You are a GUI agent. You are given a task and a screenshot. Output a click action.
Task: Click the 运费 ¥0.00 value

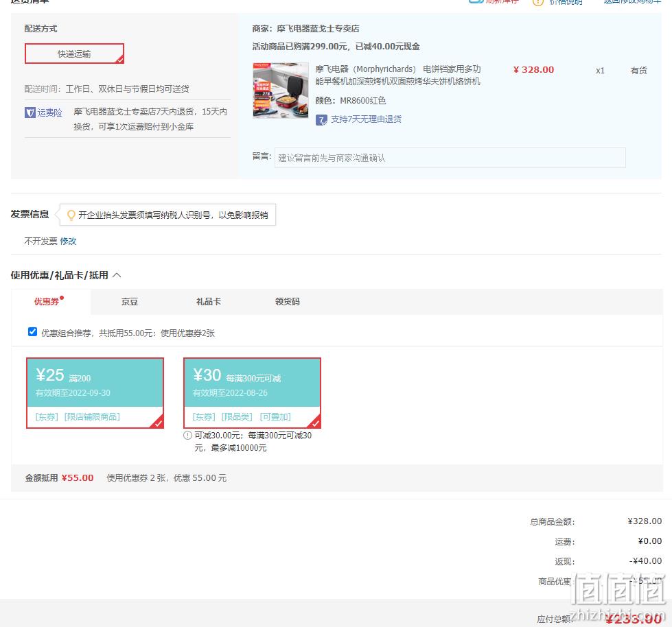pos(650,541)
